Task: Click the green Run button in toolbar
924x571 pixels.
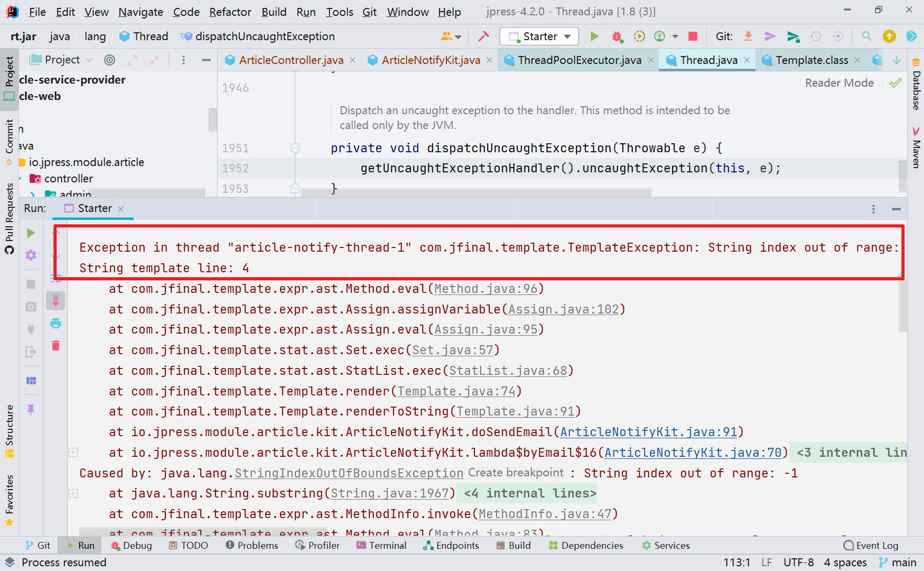Action: [594, 36]
